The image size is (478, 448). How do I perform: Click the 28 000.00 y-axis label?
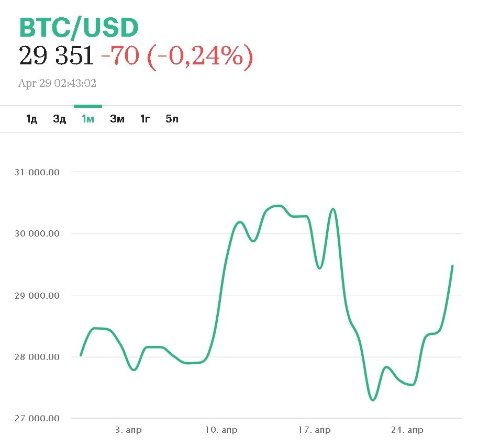point(39,357)
